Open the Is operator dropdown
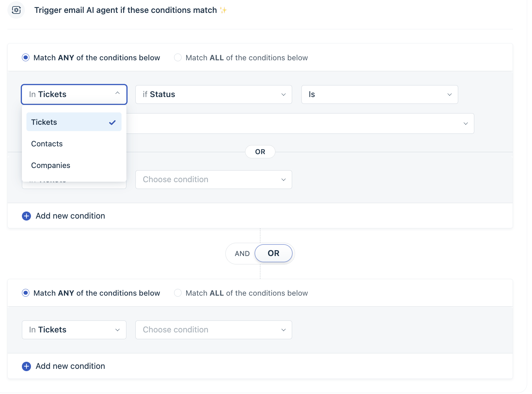The image size is (532, 394). [x=379, y=94]
